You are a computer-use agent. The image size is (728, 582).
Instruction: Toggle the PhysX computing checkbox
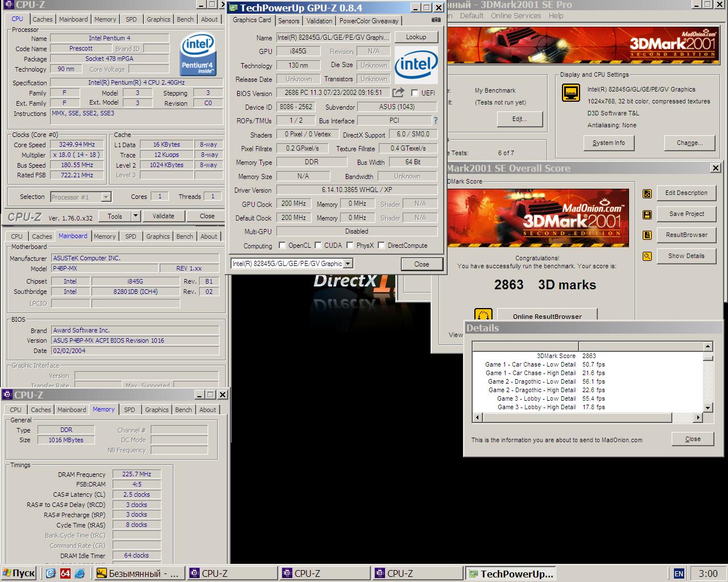point(350,246)
